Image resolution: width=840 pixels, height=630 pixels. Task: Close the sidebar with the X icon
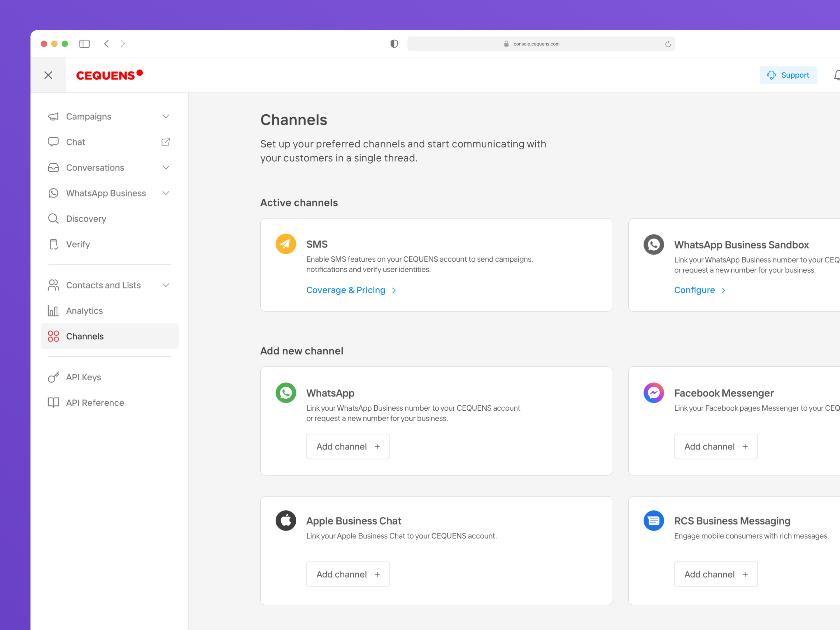pyautogui.click(x=48, y=75)
